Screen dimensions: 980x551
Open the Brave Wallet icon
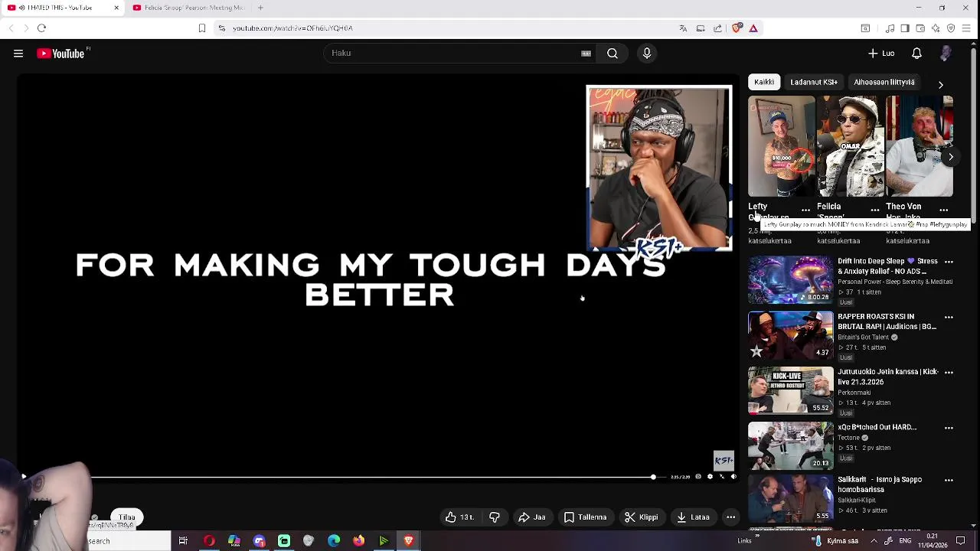tap(920, 28)
